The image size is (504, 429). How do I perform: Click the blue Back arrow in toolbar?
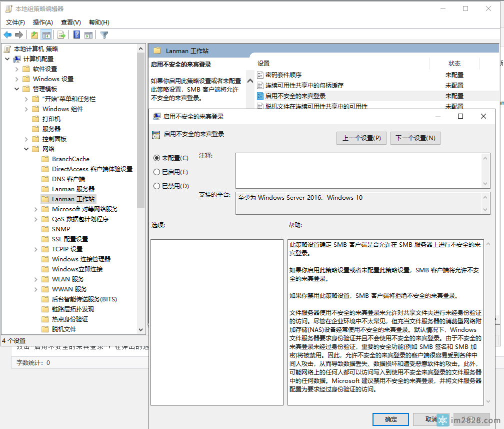7,35
